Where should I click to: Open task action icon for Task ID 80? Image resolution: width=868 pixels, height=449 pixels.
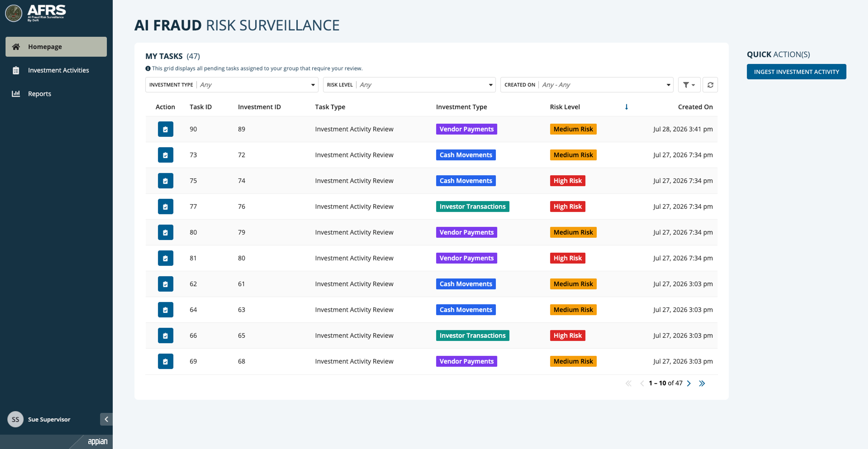coord(165,232)
